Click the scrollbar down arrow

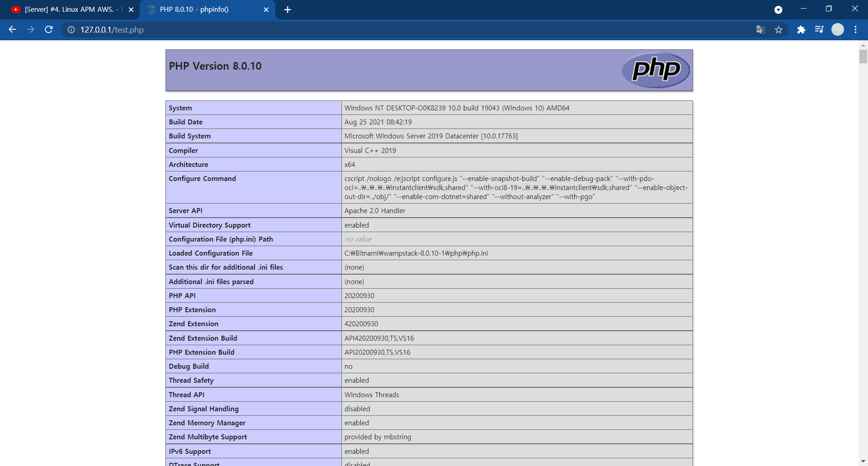(x=863, y=461)
